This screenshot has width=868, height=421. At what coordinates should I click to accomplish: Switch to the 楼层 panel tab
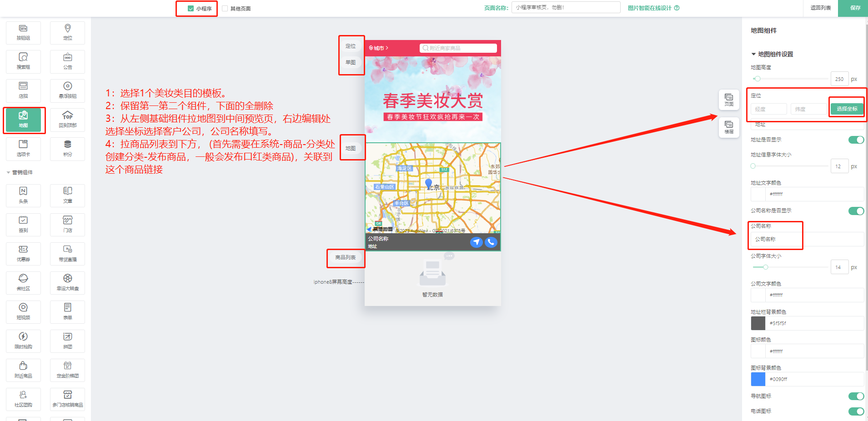click(729, 127)
